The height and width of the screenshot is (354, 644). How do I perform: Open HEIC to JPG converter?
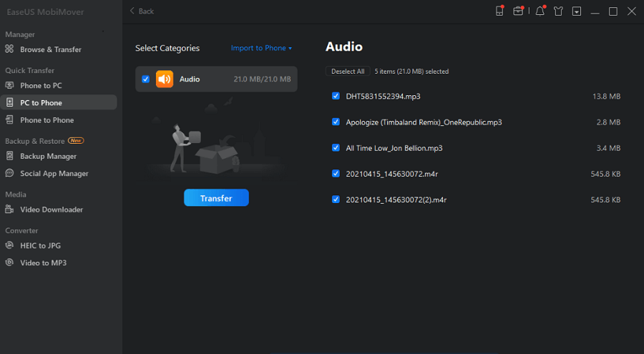tap(40, 245)
